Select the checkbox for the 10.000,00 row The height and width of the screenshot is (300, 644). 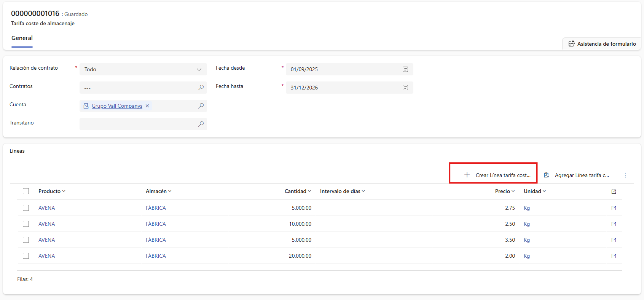coord(26,224)
